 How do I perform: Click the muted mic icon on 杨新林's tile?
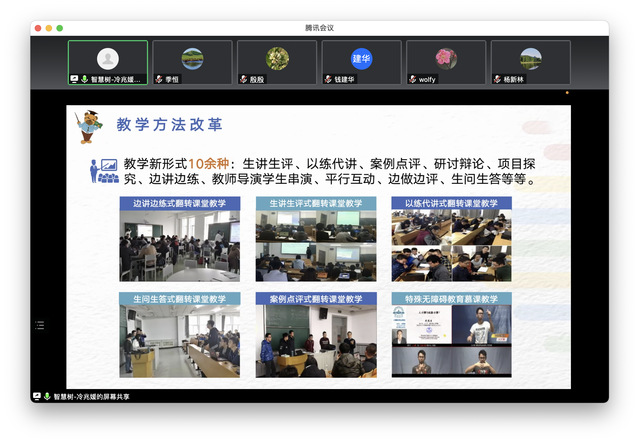tap(497, 79)
